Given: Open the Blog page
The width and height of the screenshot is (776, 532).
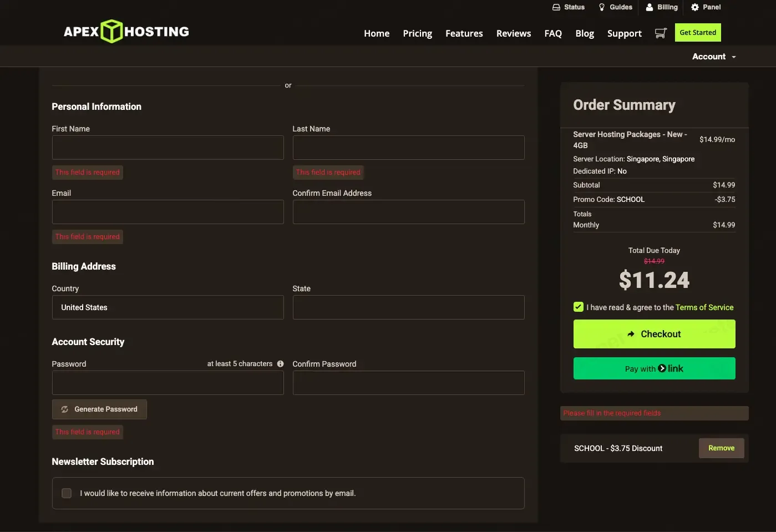Looking at the screenshot, I should pyautogui.click(x=585, y=33).
